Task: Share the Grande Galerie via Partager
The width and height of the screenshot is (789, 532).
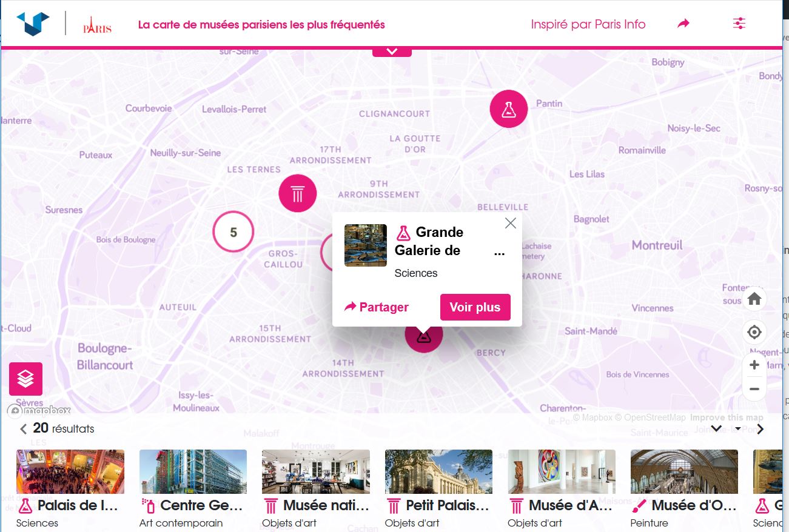Action: 376,307
